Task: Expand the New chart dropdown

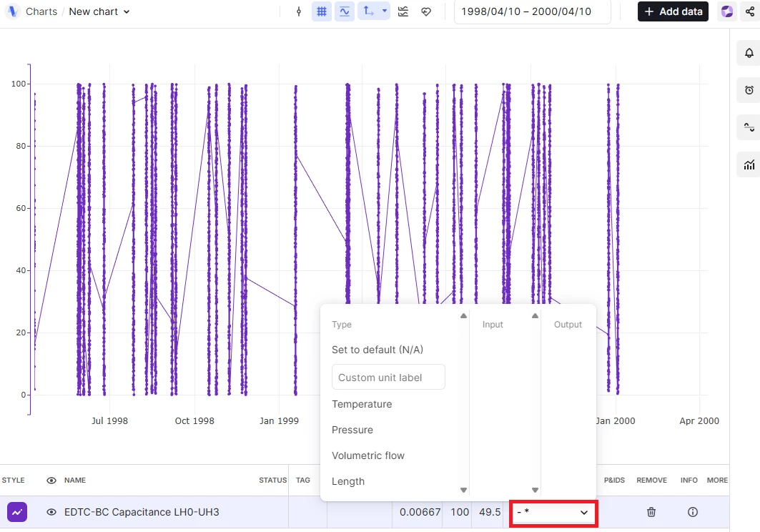Action: (x=99, y=11)
